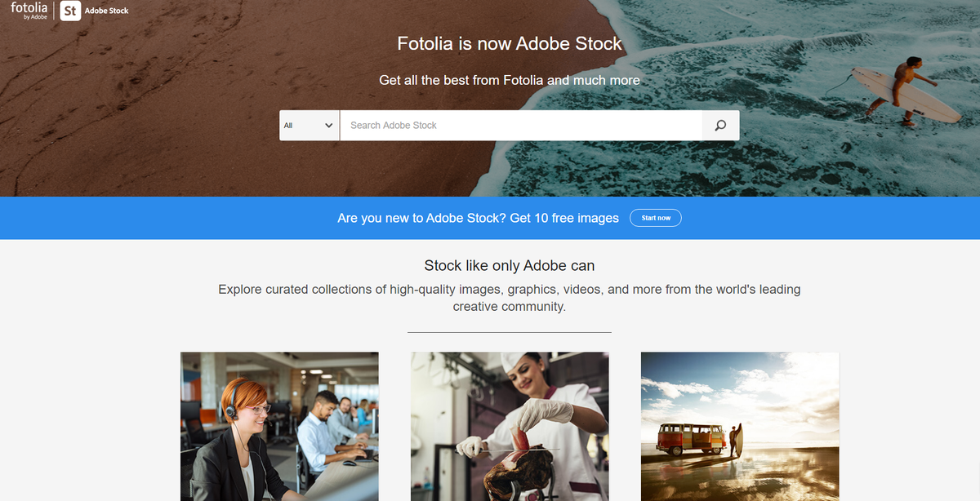Open the van on beach photo
This screenshot has width=980, height=501.
[x=740, y=426]
